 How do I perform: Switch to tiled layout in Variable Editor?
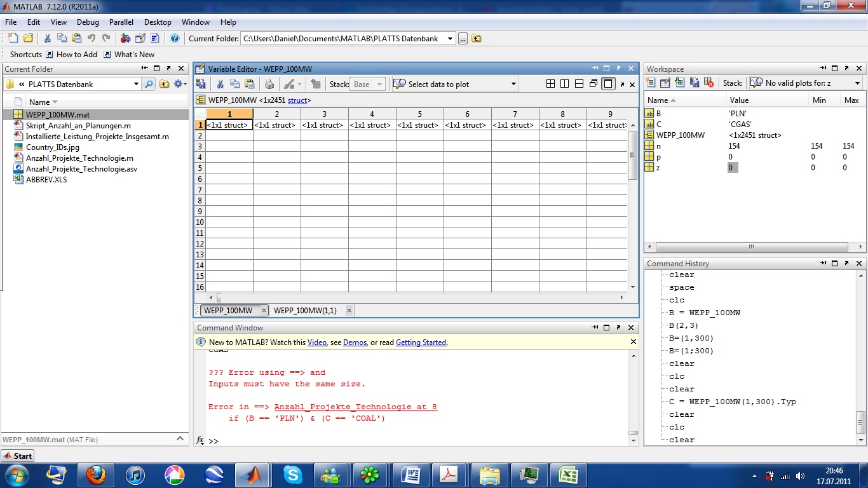coord(550,84)
